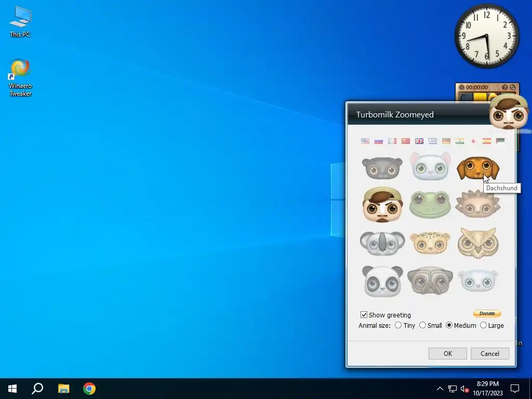532x399 pixels.
Task: Click the question mark on puzzle gadget
Action: (505, 87)
